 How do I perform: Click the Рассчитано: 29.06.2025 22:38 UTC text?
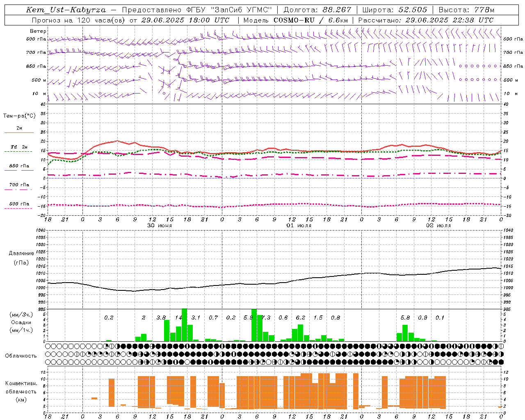coord(426,20)
